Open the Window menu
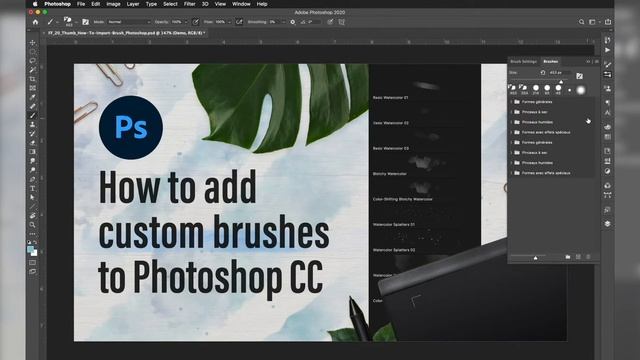 pyautogui.click(x=241, y=4)
